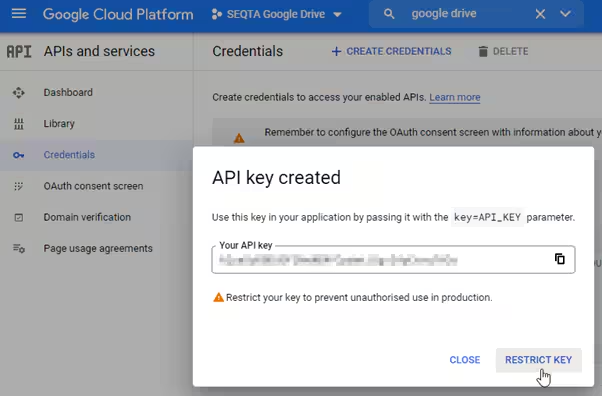The height and width of the screenshot is (396, 602).
Task: Click the Dashboard icon in sidebar
Action: pos(18,93)
